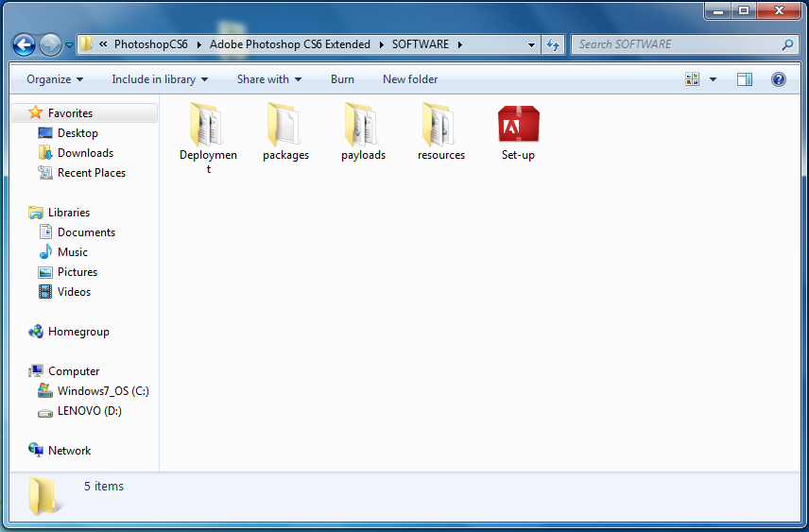Viewport: 809px width, 532px height.
Task: Click the Desktop icon in Favorites
Action: pos(45,133)
